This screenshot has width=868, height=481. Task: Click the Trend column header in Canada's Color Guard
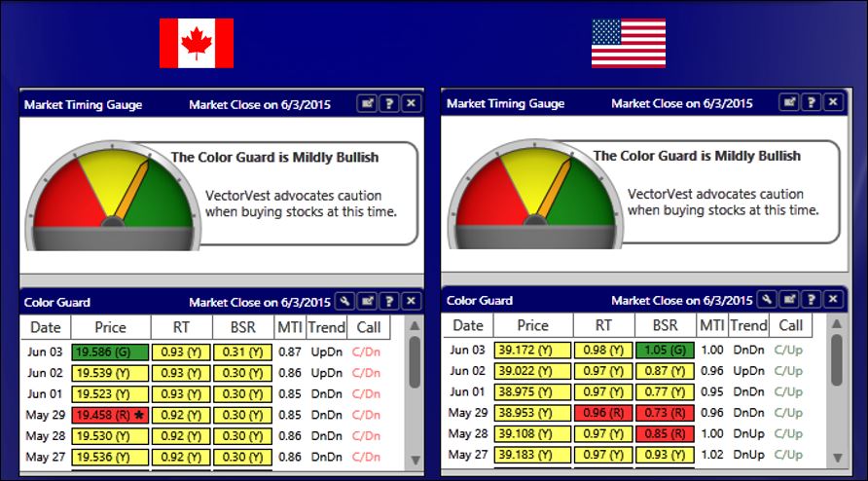point(327,327)
